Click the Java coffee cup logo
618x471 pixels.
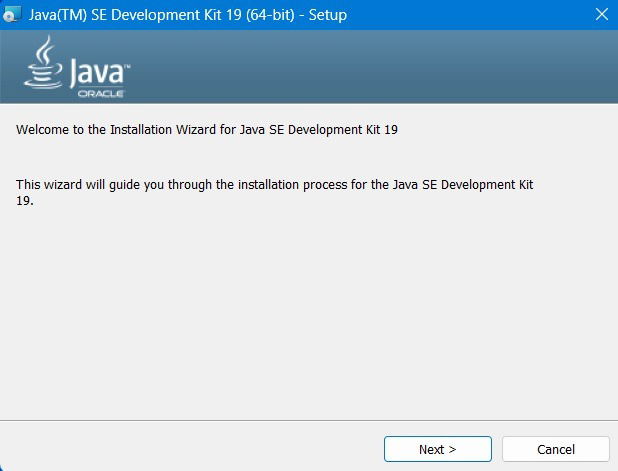click(42, 68)
